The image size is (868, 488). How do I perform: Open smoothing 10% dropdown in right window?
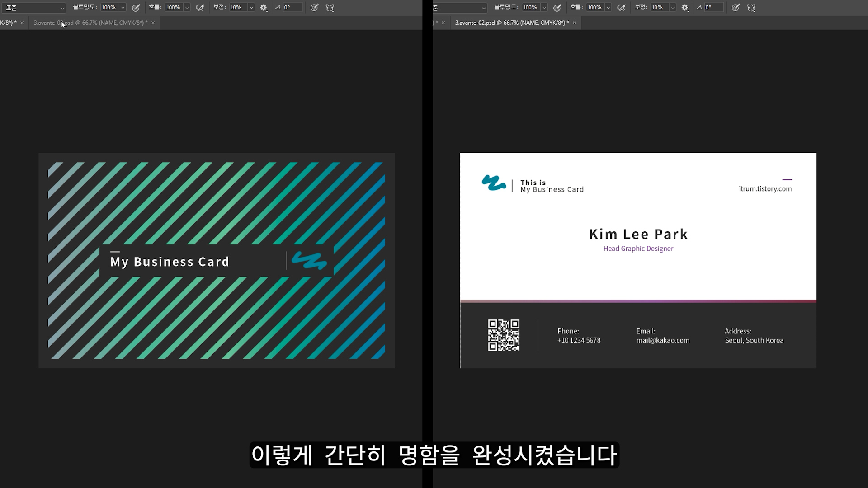(673, 8)
